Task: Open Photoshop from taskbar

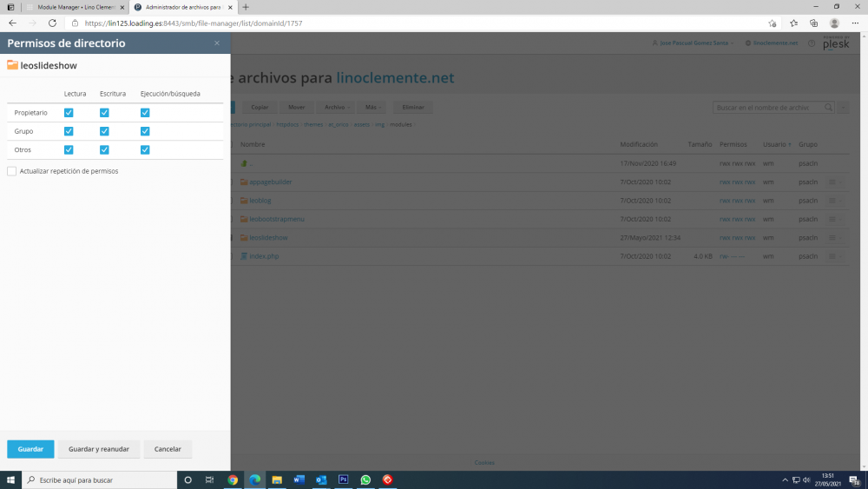Action: coord(343,479)
